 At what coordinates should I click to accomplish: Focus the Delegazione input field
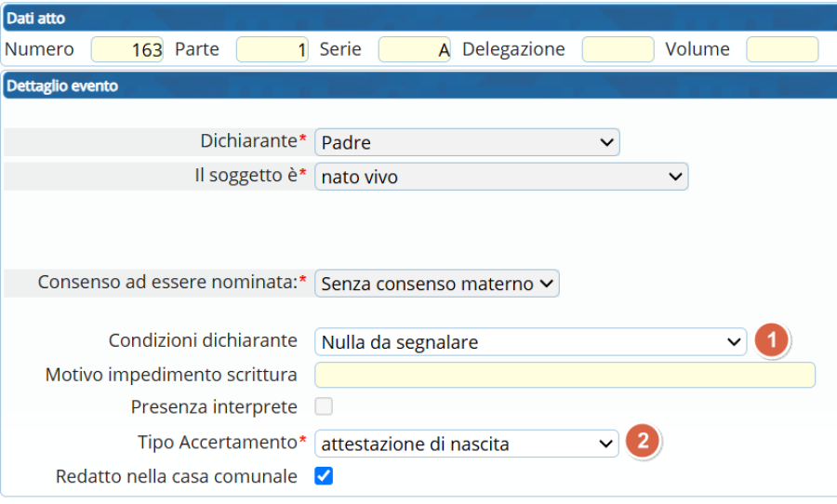click(x=618, y=49)
